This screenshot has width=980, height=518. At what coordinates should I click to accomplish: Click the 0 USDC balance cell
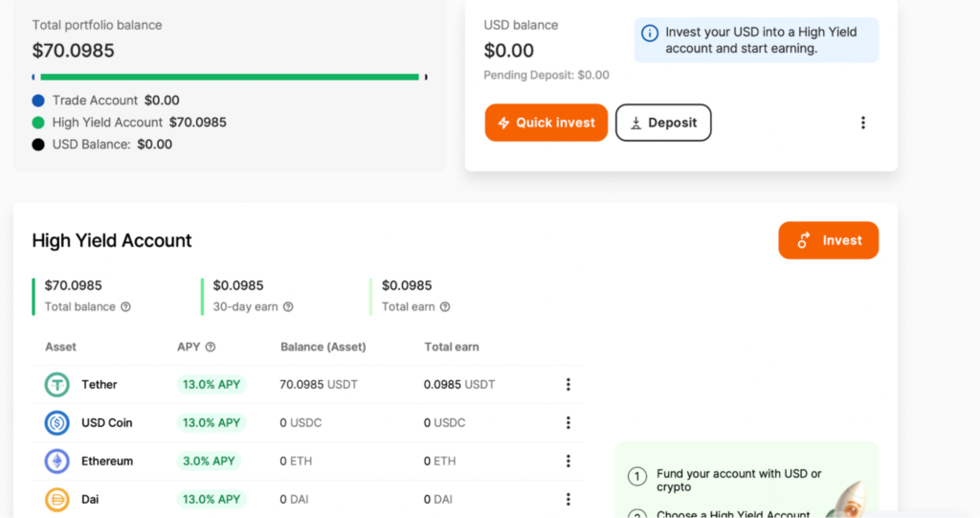301,423
